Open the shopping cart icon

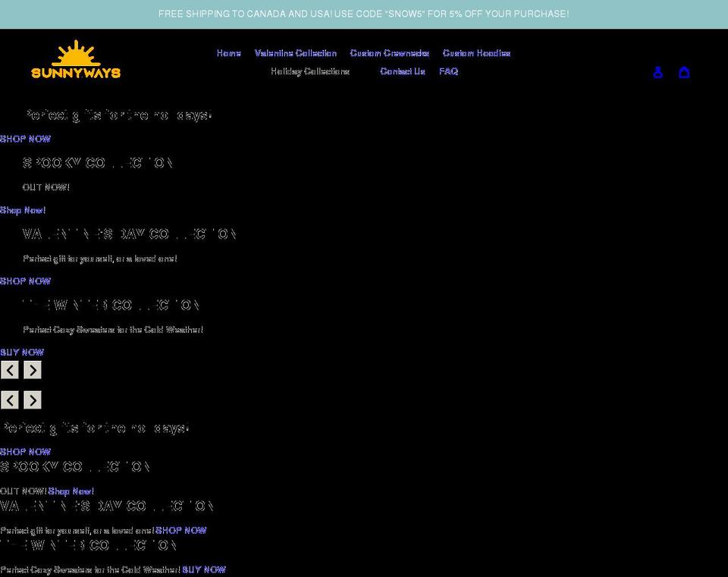click(x=684, y=72)
